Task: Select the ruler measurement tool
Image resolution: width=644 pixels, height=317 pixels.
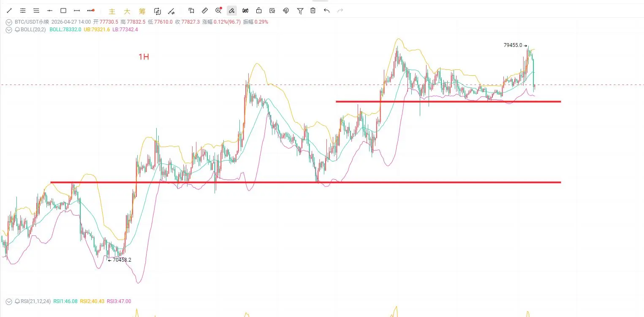Action: [205, 11]
